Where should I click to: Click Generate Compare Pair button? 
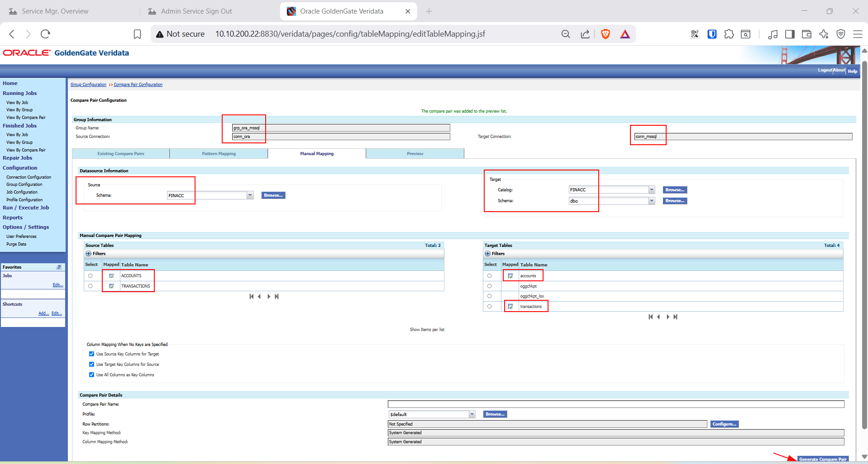(x=823, y=459)
